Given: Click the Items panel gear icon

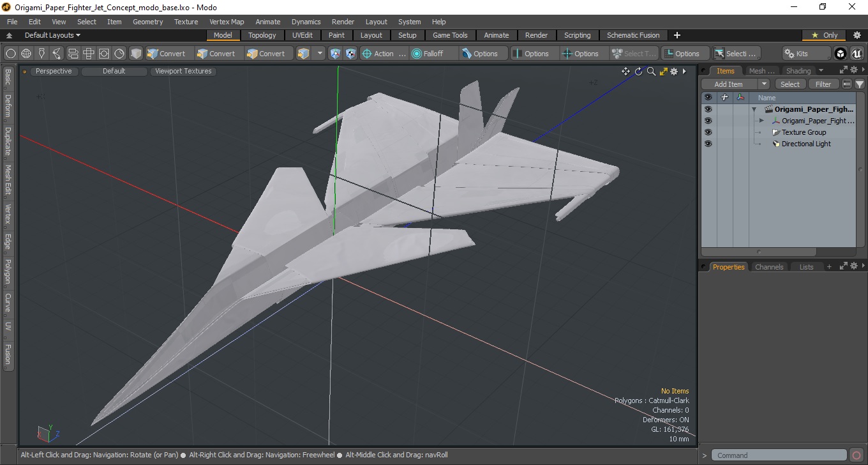Looking at the screenshot, I should coord(853,70).
